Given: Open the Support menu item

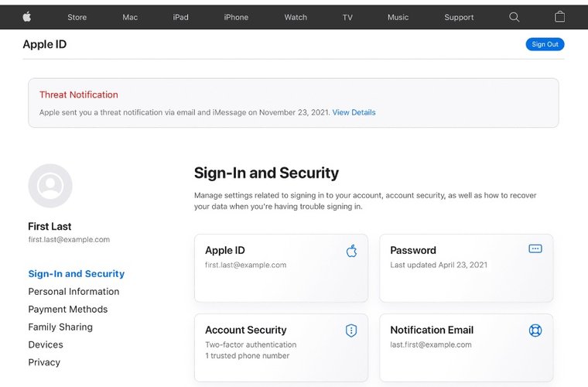Looking at the screenshot, I should point(459,17).
